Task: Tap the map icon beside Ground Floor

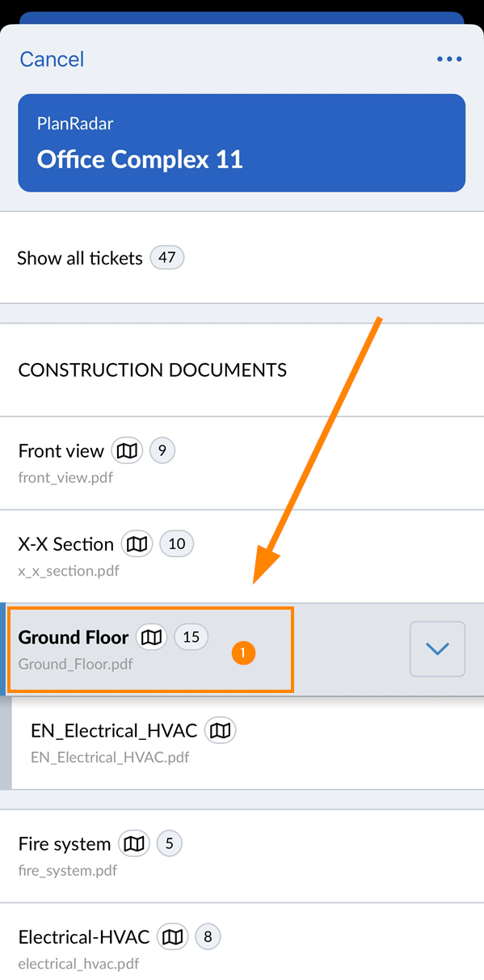Action: tap(151, 637)
